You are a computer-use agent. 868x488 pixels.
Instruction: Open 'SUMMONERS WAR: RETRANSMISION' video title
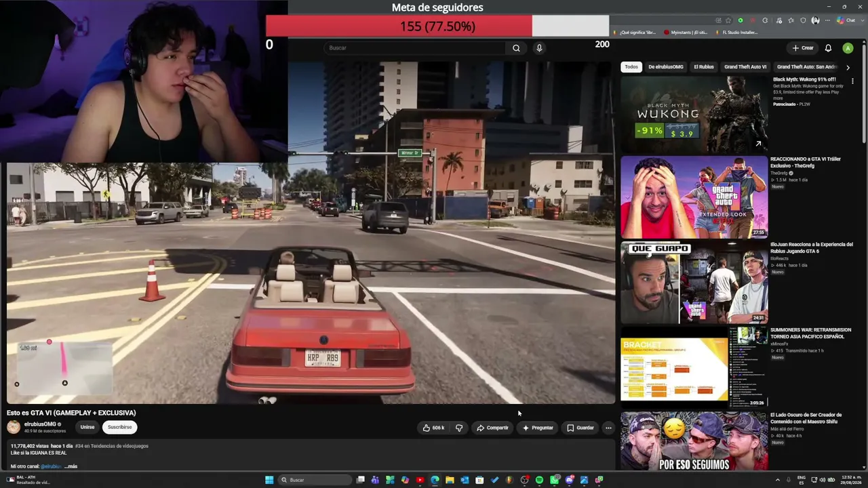click(x=810, y=333)
